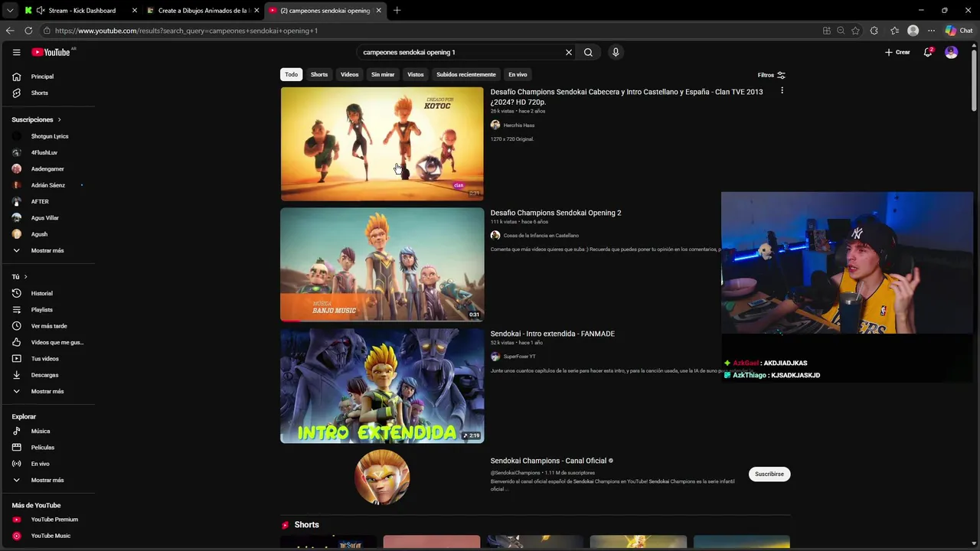The height and width of the screenshot is (551, 980).
Task: Open Desafío Champions Sendokai Opening 2 title
Action: click(x=556, y=213)
